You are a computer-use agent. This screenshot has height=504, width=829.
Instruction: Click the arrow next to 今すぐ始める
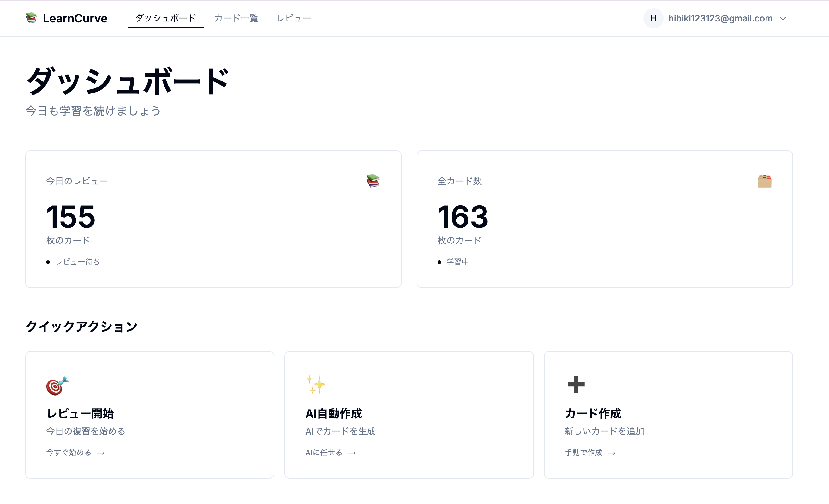101,453
